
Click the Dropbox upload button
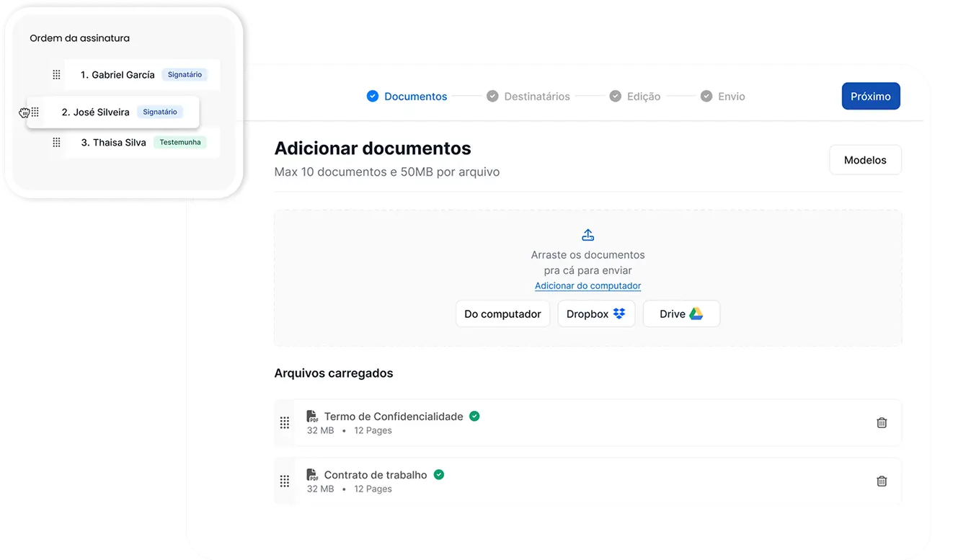click(x=596, y=314)
